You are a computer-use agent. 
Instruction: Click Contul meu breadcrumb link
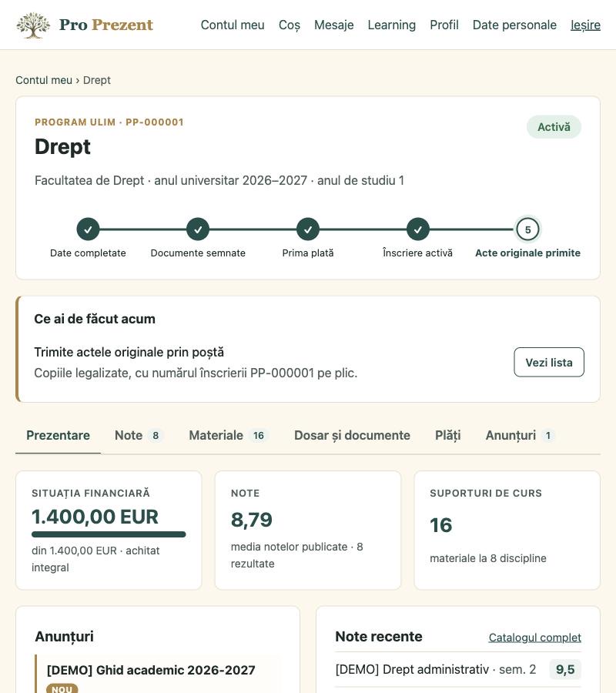[x=44, y=80]
